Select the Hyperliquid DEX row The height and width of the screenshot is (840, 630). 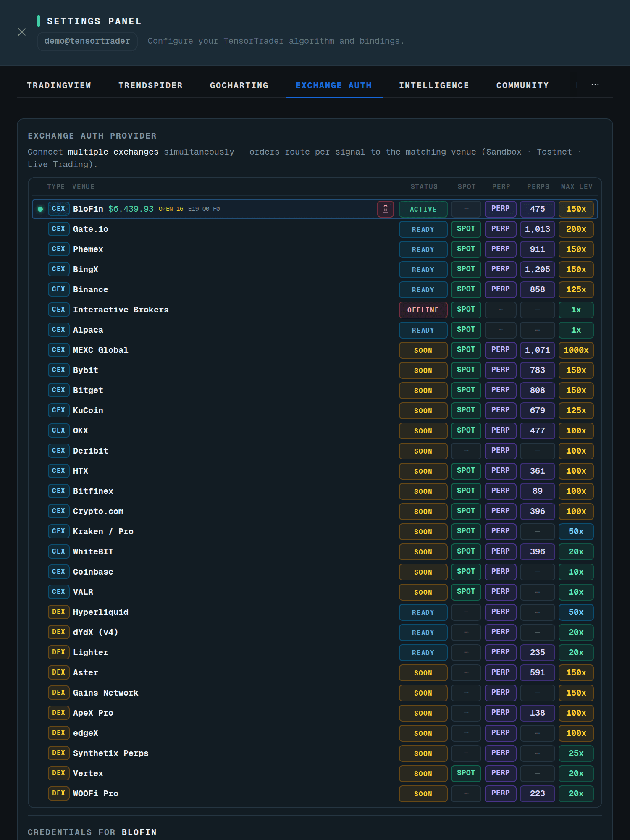tap(315, 612)
